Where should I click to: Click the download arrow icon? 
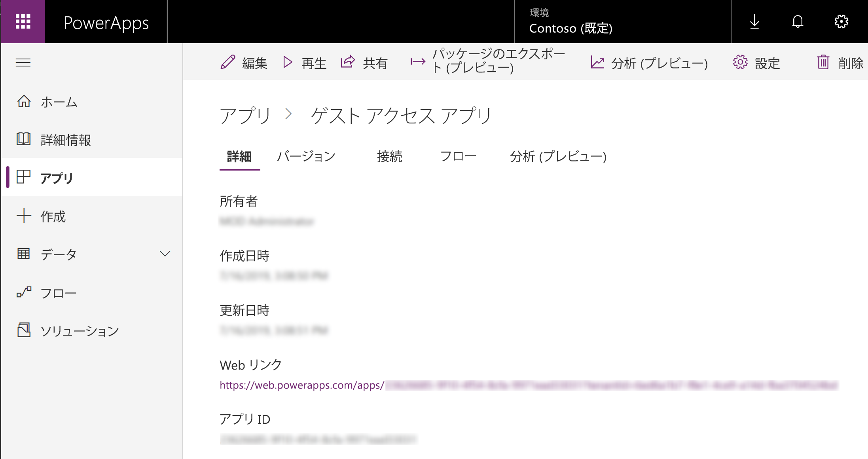pyautogui.click(x=754, y=22)
